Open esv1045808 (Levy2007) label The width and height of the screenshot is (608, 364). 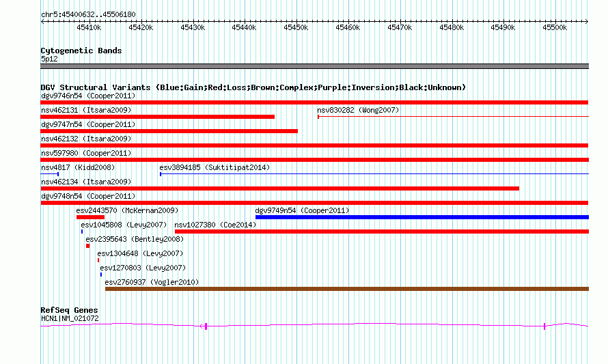[124, 225]
